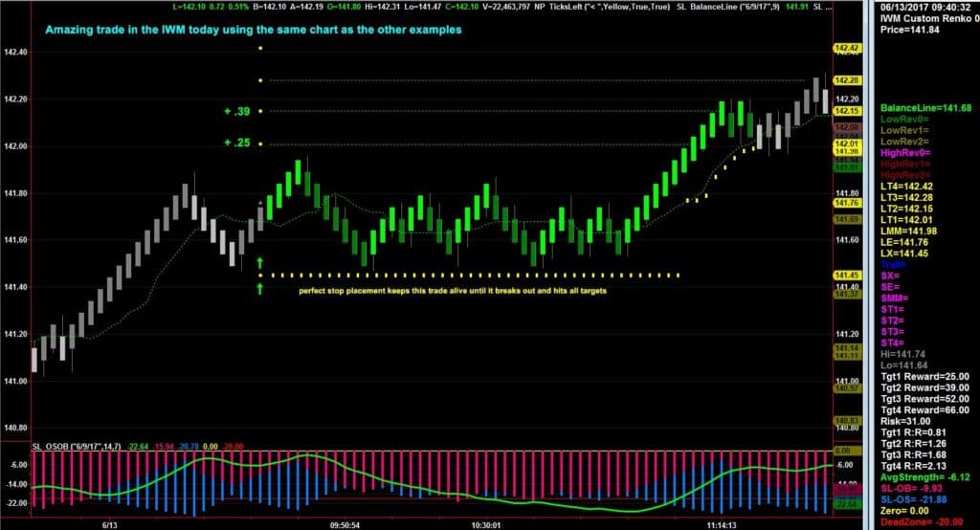980x530 pixels.
Task: Click the Tgt4 R:R=2.13 row
Action: click(x=913, y=466)
